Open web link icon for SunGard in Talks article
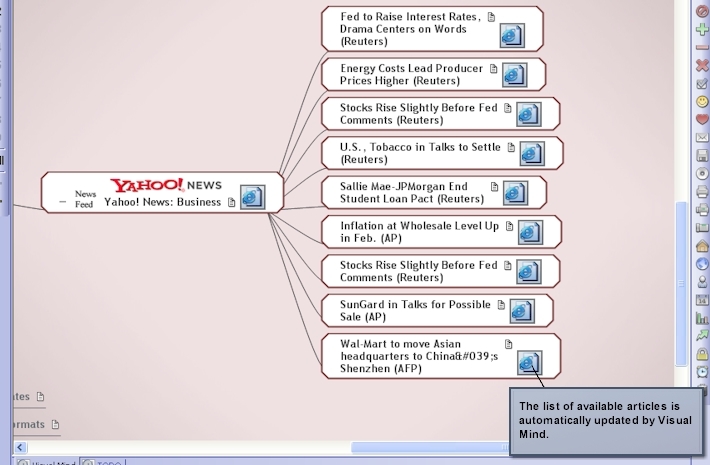710x465 pixels. pyautogui.click(x=522, y=311)
